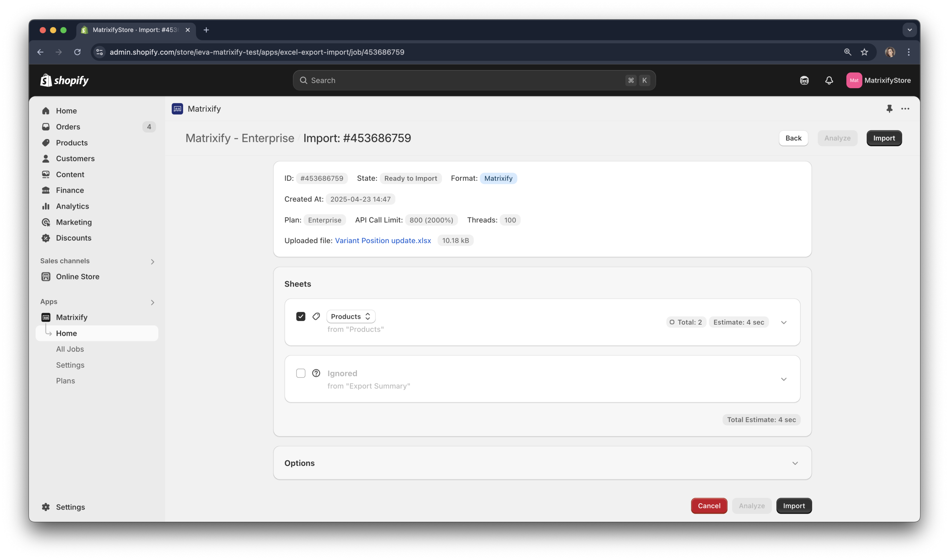Click the Shopify logo
This screenshot has height=560, width=949.
pyautogui.click(x=64, y=80)
